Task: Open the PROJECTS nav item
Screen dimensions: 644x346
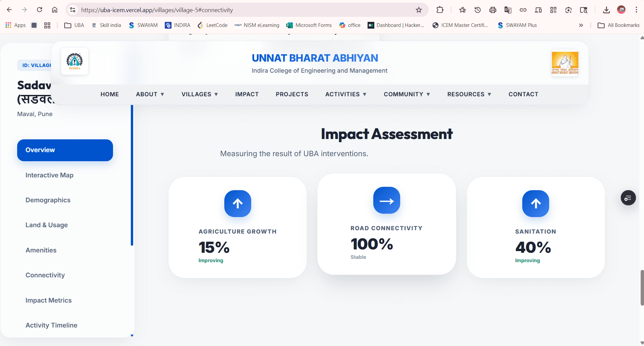Action: pos(292,94)
